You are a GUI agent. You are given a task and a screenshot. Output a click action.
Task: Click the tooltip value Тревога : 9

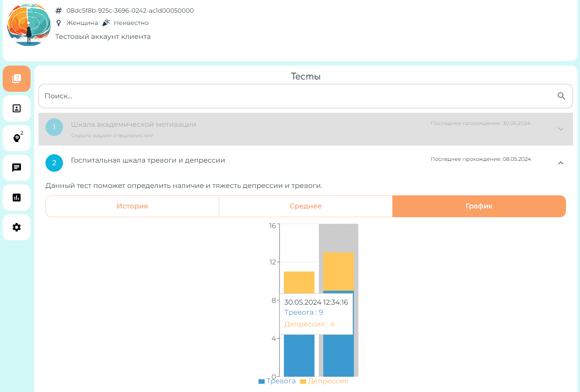(x=304, y=312)
